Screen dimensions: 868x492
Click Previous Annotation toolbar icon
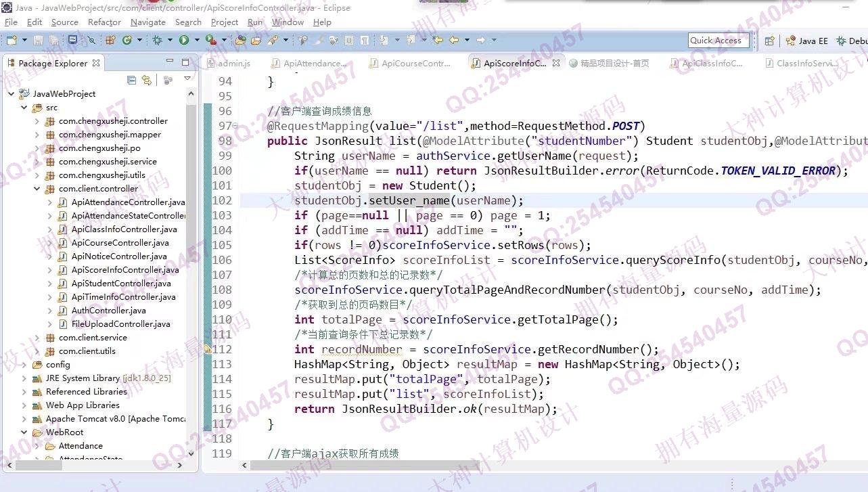coord(409,40)
